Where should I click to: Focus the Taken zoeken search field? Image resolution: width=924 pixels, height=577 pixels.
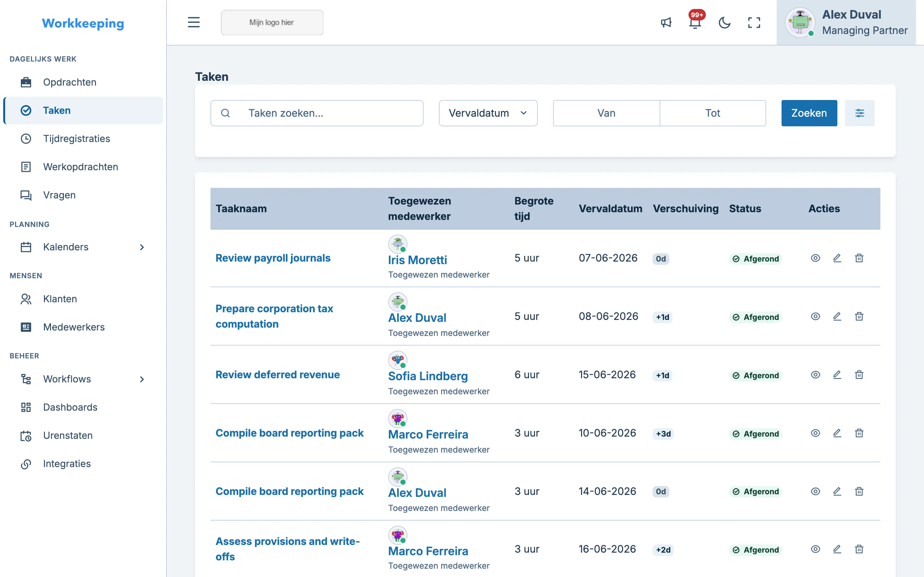tap(317, 113)
